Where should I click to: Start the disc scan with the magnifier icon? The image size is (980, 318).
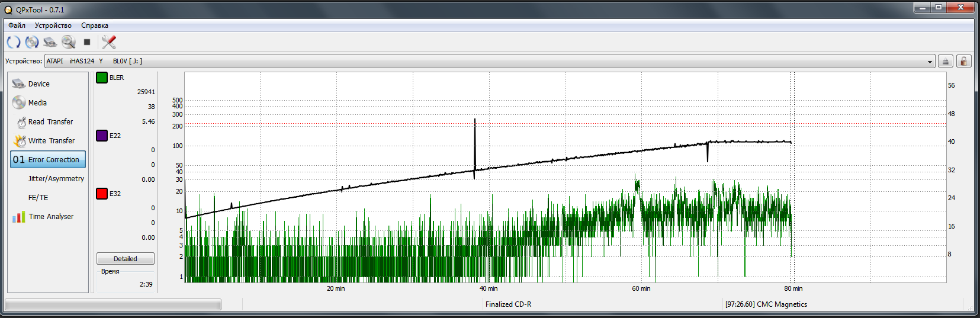[x=69, y=42]
